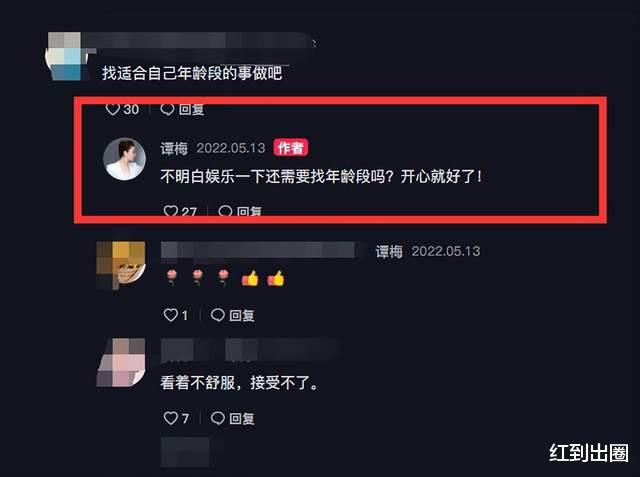Click reply bubble under the emoji comment
Screen dimensions: 640x477
pyautogui.click(x=218, y=315)
